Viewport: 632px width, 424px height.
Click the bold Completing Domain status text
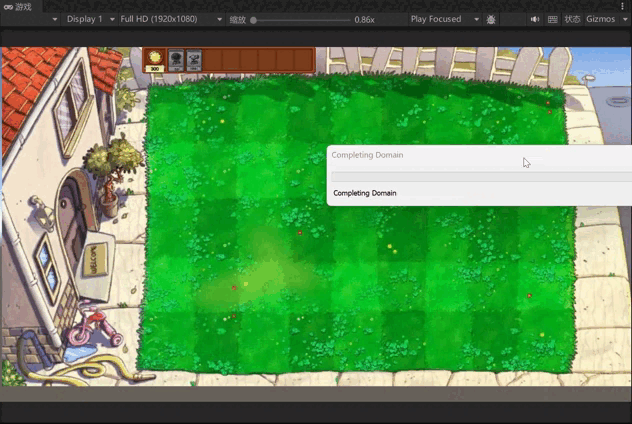(x=365, y=193)
